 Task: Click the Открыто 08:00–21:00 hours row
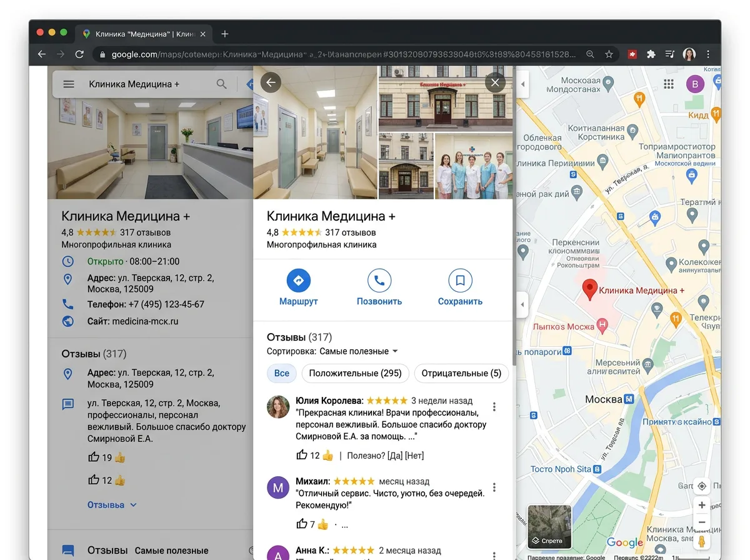pos(121,261)
